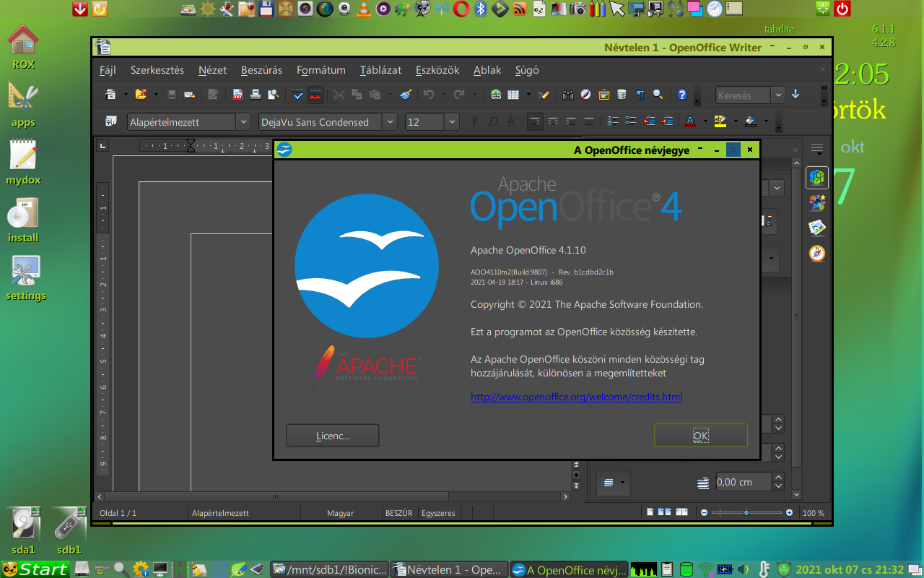Open the Formátum menu
924x578 pixels.
pyautogui.click(x=321, y=70)
